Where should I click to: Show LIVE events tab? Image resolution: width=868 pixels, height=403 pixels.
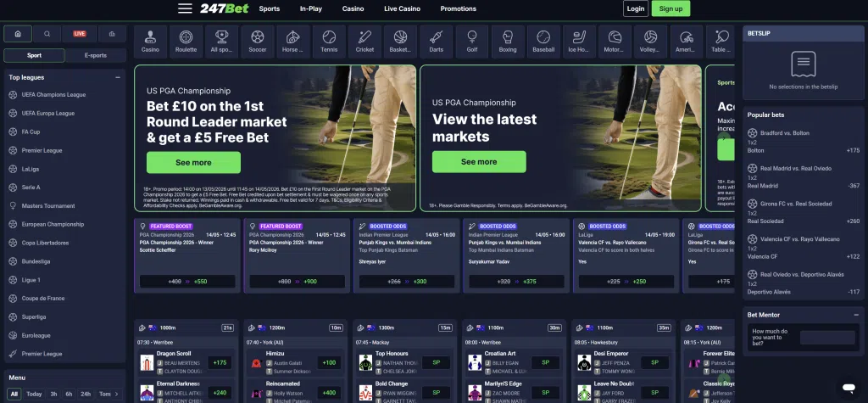[x=79, y=34]
